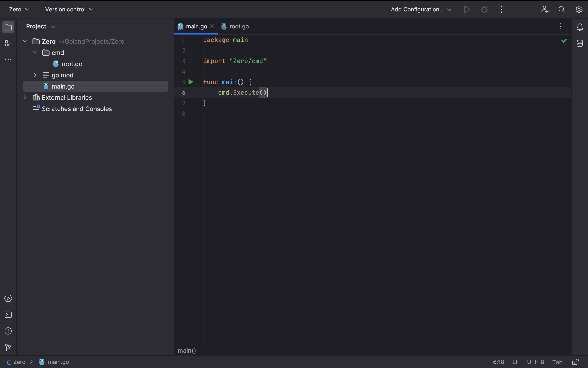This screenshot has height=368, width=588.
Task: Expand the External Libraries node
Action: click(25, 97)
